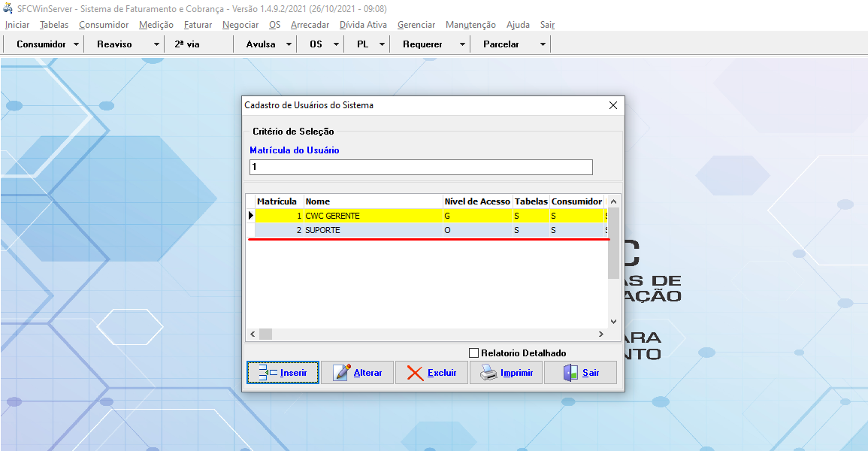This screenshot has width=868, height=451.
Task: Click the Nível de Acesso column header
Action: click(x=477, y=201)
